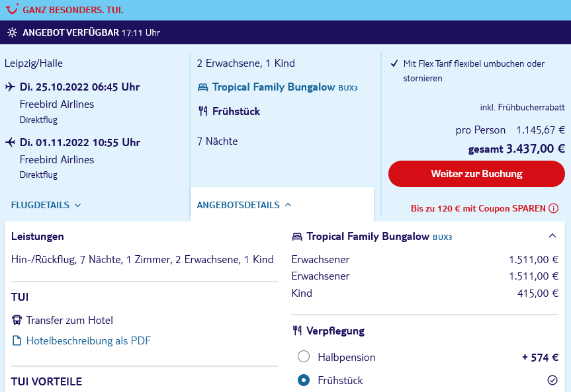Click the TUI smile logo icon
The image size is (571, 392).
point(12,9)
